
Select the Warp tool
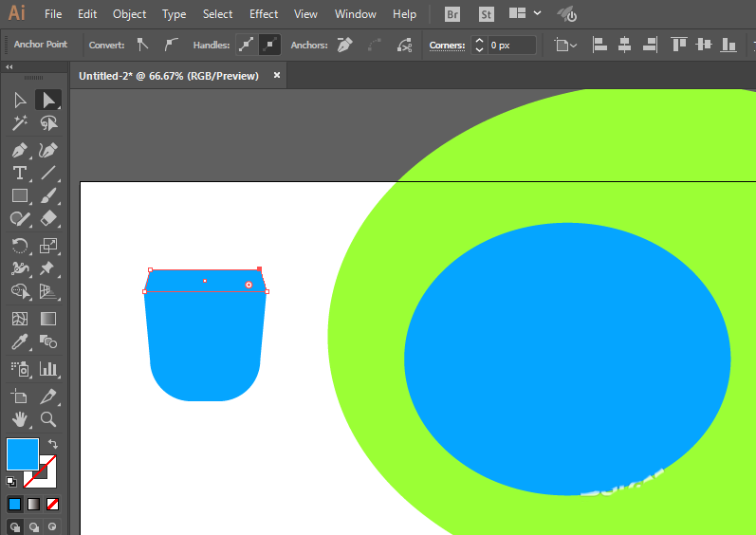coord(20,268)
